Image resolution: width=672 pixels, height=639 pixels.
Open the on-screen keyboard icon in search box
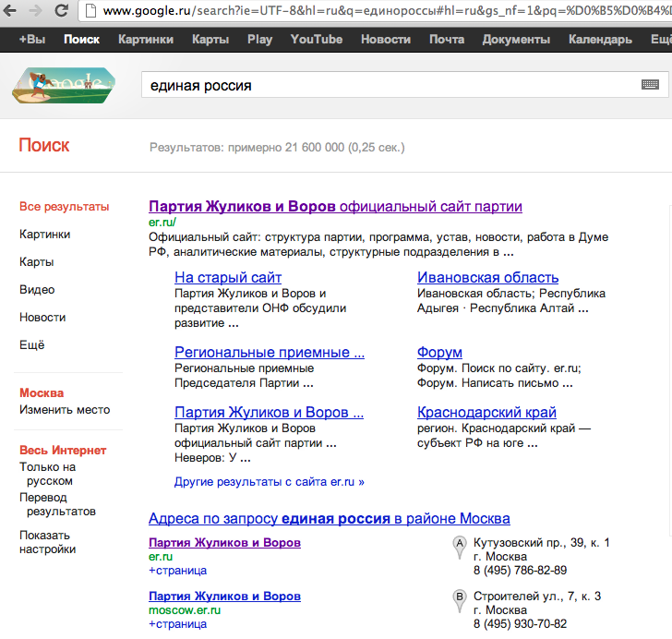650,84
